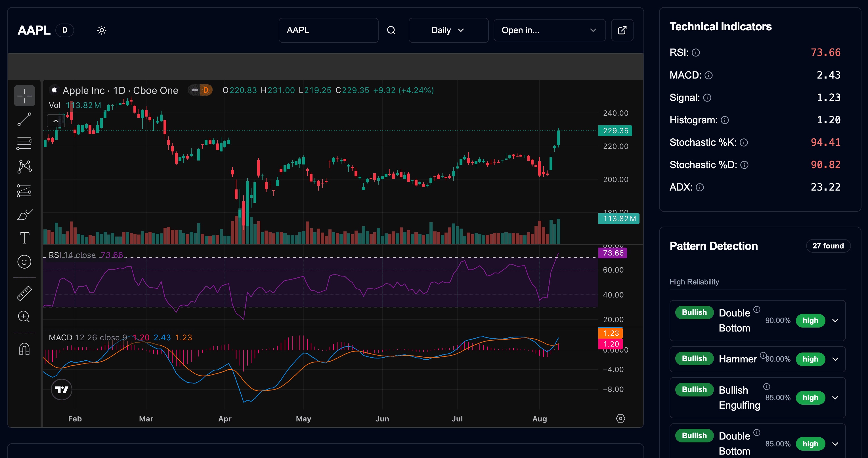Click the AAPL symbol search field
This screenshot has width=868, height=458.
coord(328,30)
